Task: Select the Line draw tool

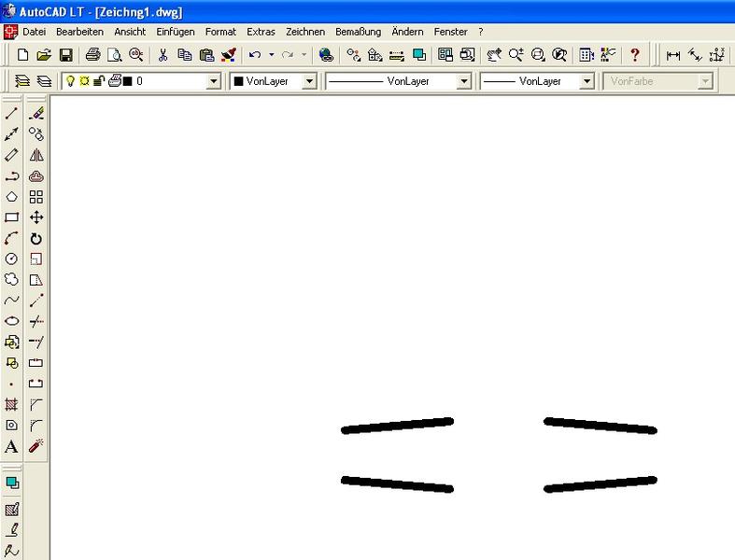Action: click(11, 114)
